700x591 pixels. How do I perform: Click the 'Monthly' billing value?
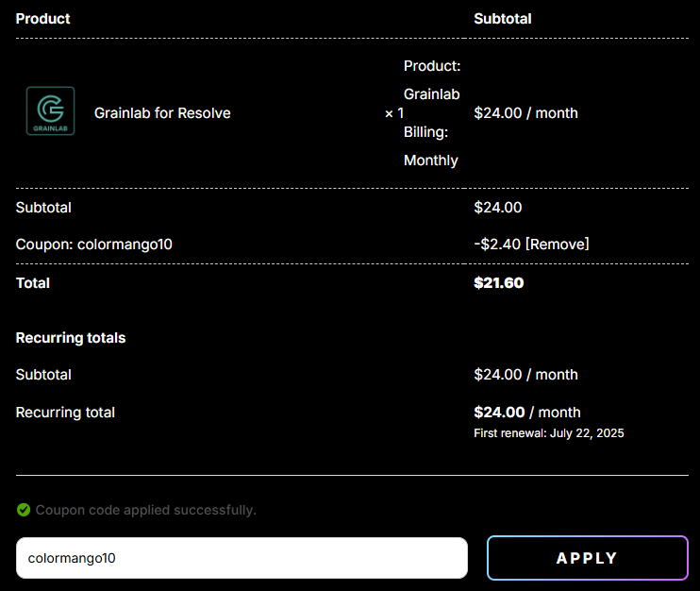click(x=431, y=160)
